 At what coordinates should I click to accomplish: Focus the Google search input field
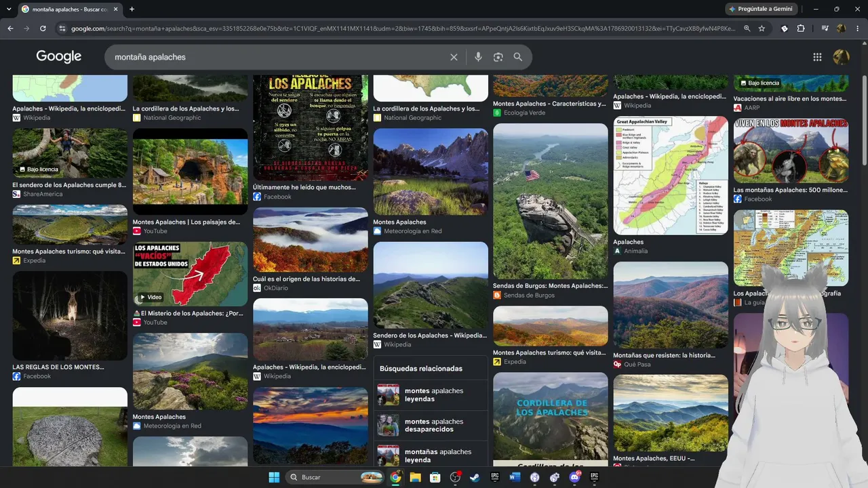coord(278,57)
